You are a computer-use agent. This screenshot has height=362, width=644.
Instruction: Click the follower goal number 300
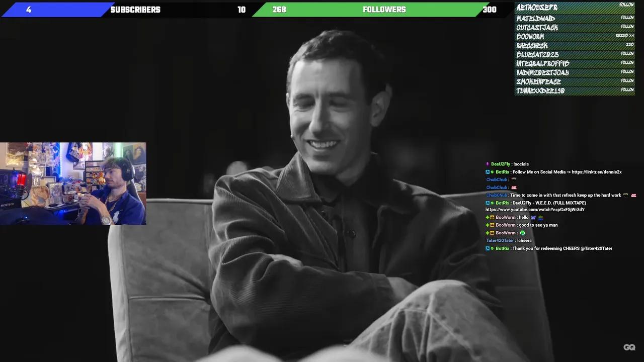pyautogui.click(x=489, y=10)
